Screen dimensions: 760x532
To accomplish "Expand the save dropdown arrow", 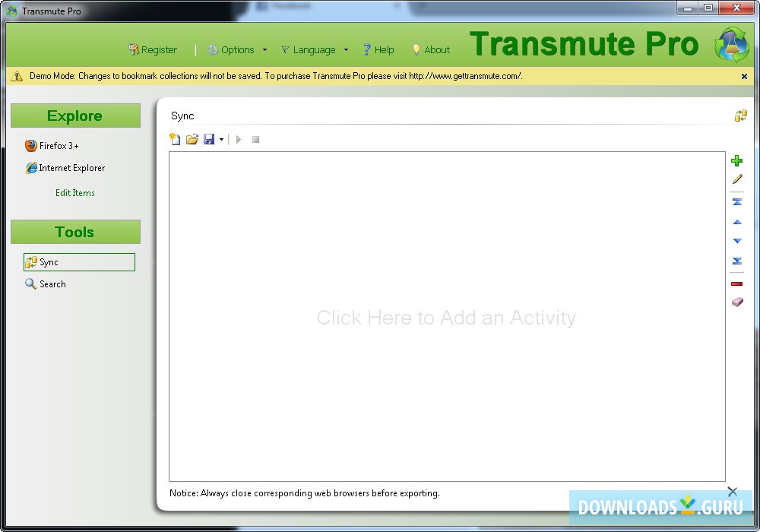I will pos(221,140).
